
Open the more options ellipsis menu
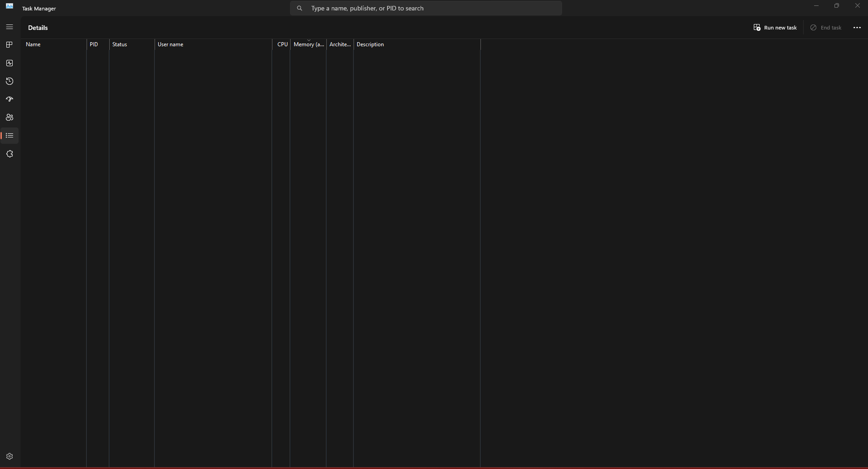coord(857,28)
